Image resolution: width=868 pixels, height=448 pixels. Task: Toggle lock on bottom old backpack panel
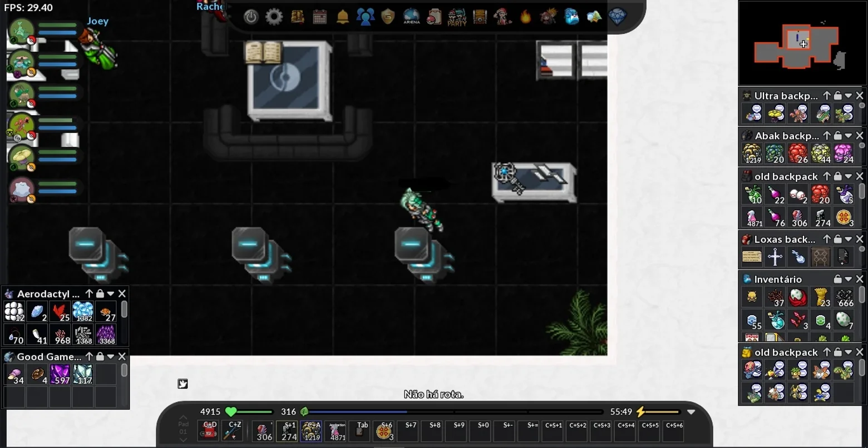pos(837,352)
